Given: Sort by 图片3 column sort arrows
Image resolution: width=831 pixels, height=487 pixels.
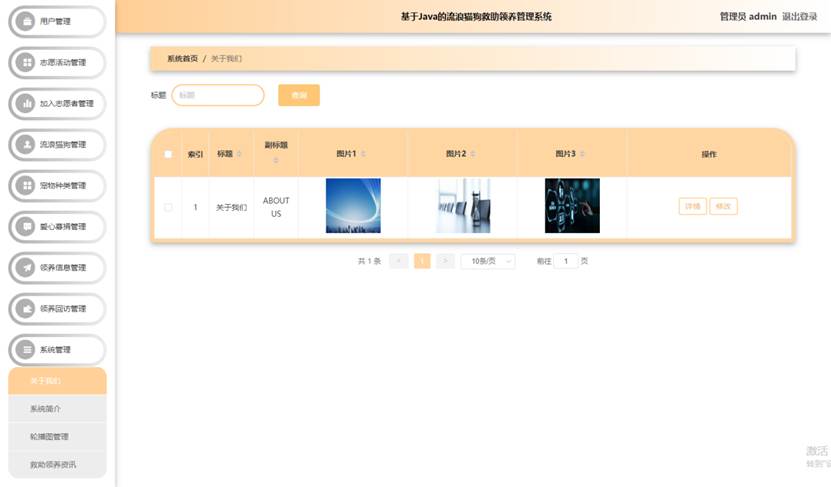Looking at the screenshot, I should click(x=582, y=154).
